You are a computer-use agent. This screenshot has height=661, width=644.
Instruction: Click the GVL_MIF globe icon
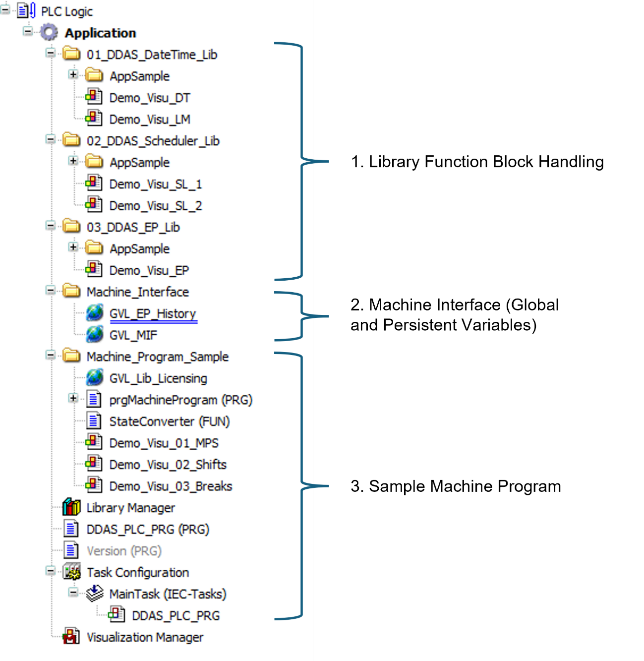(94, 334)
